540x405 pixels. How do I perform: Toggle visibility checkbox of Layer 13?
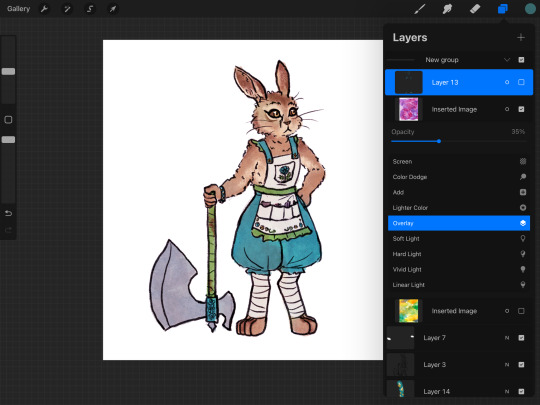point(521,82)
